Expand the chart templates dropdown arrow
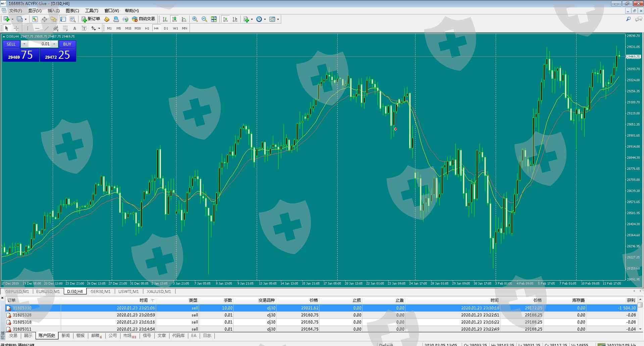Image resolution: width=644 pixels, height=346 pixels. [278, 19]
